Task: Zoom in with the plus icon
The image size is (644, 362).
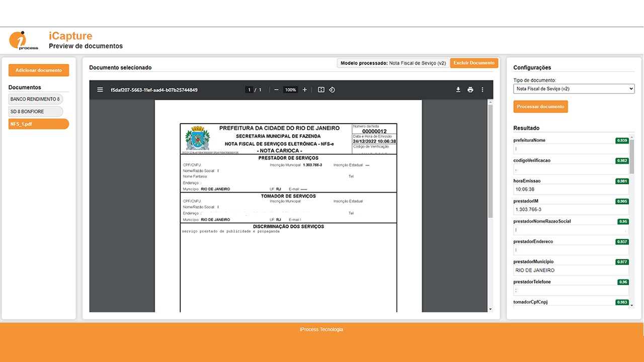Action: (304, 90)
